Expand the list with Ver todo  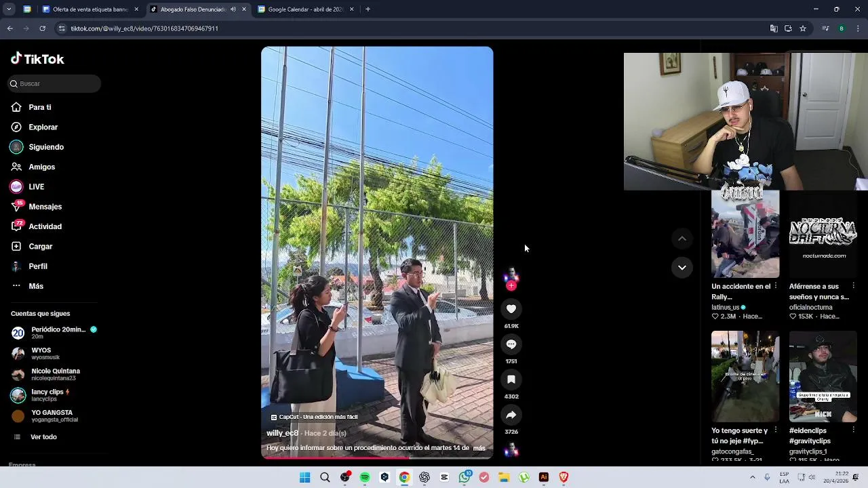pyautogui.click(x=35, y=437)
